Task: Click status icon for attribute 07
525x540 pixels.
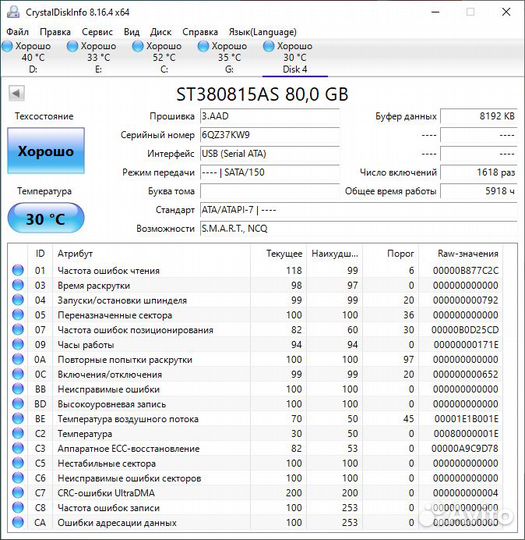Action: coord(18,330)
